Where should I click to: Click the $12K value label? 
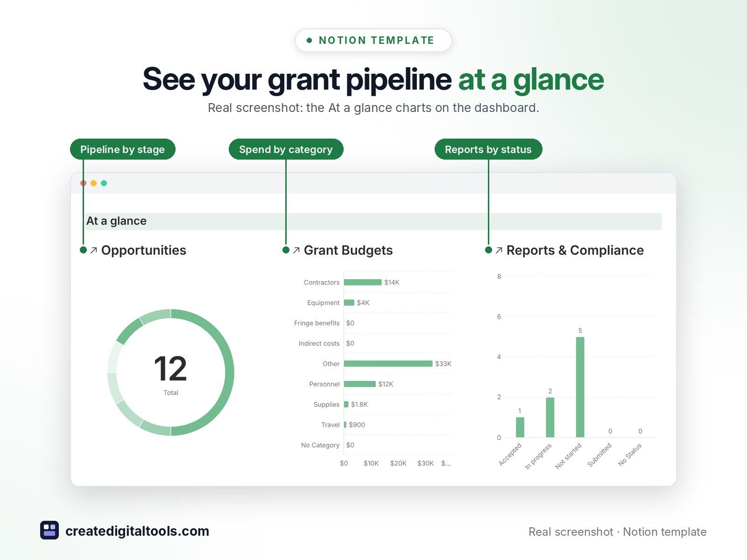386,384
